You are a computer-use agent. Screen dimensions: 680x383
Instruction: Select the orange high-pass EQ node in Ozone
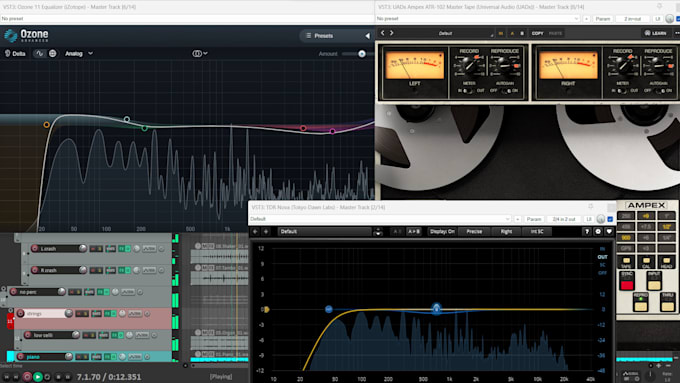tap(46, 125)
